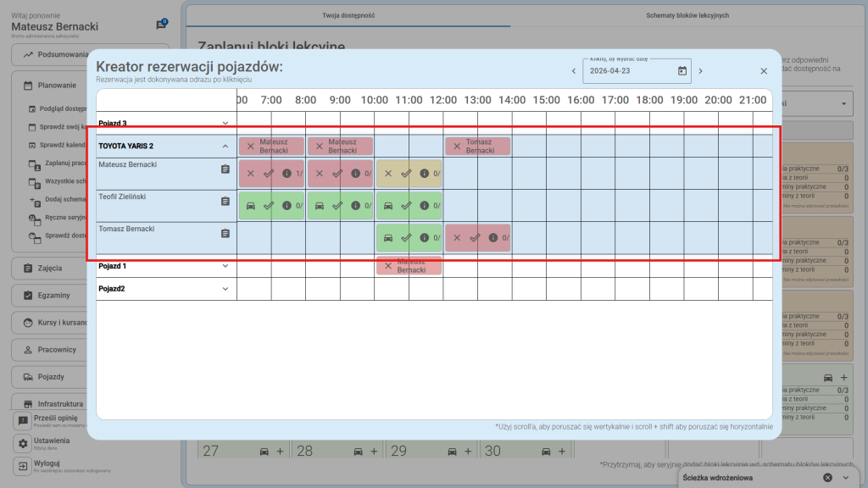Click clipboard icon beside Mateusz Bernacki instructor row
Screen dimensions: 868x488
[225, 169]
